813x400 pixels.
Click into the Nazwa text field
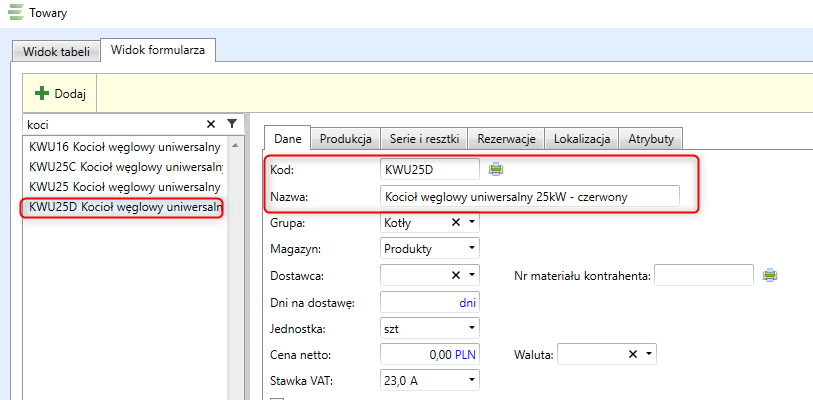(x=529, y=196)
